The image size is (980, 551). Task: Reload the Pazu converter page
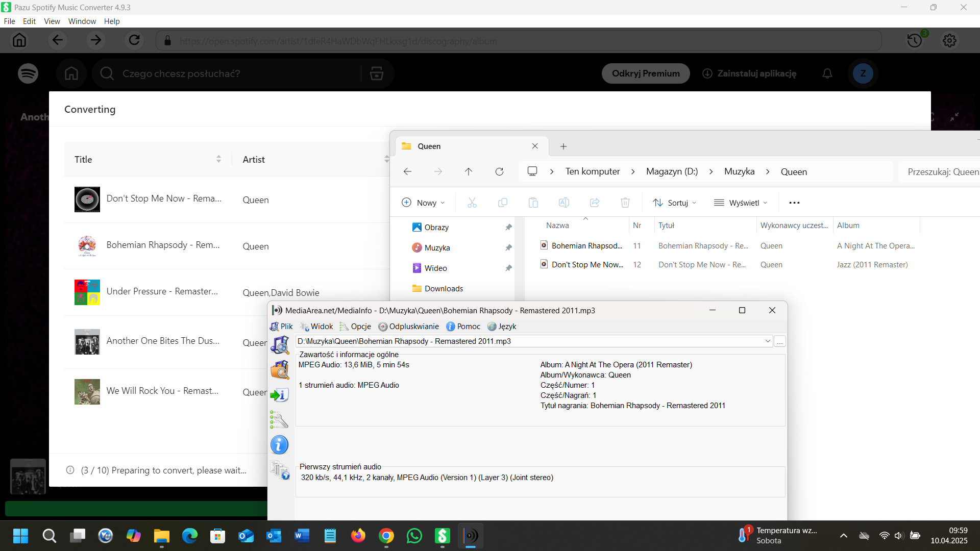(x=134, y=40)
